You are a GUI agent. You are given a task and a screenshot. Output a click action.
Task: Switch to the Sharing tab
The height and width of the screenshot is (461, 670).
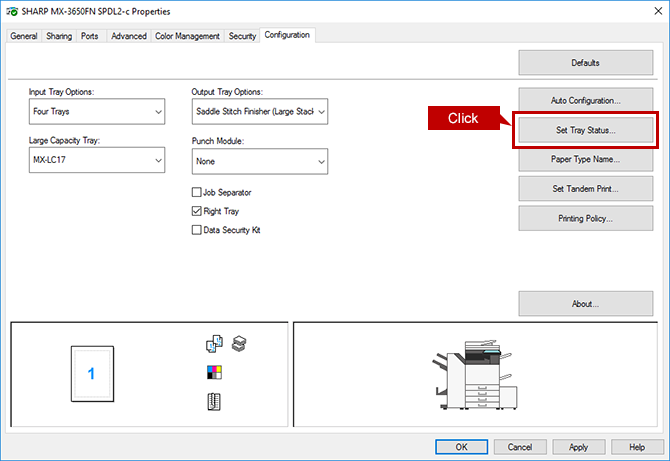[59, 36]
